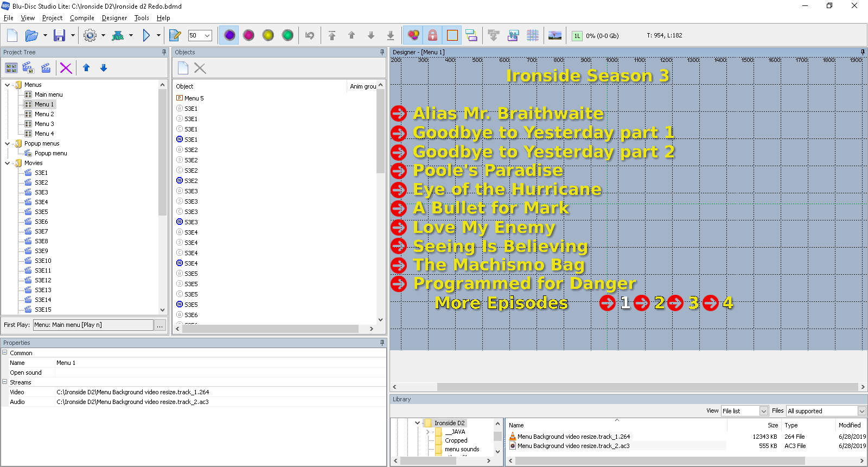Open the Library View File list dropdown

[763, 411]
